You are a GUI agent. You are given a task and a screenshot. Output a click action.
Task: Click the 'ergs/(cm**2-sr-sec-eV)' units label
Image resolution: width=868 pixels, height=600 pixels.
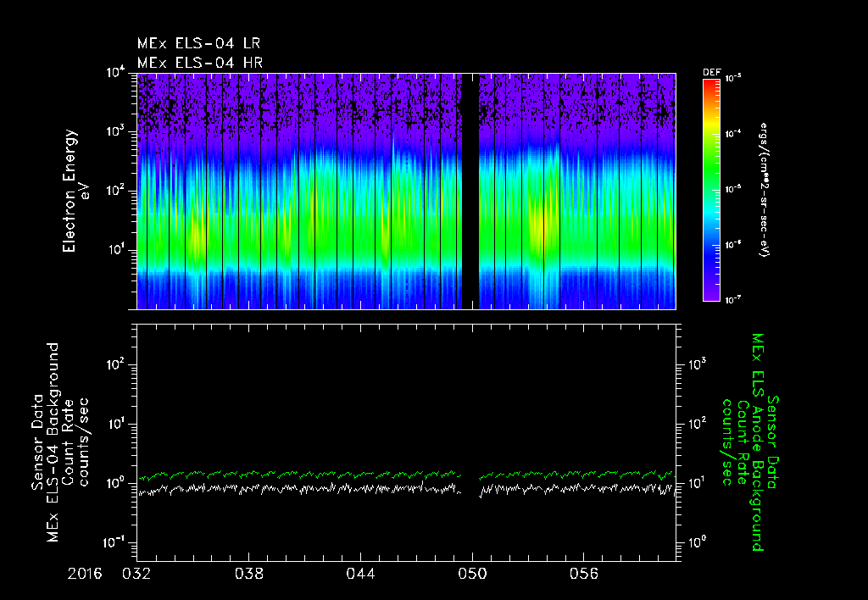pos(764,190)
